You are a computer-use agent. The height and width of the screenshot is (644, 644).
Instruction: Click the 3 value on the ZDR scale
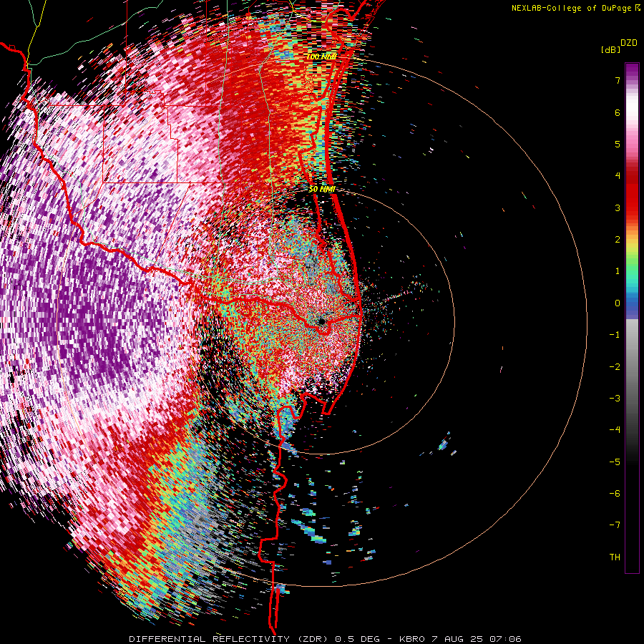click(618, 208)
